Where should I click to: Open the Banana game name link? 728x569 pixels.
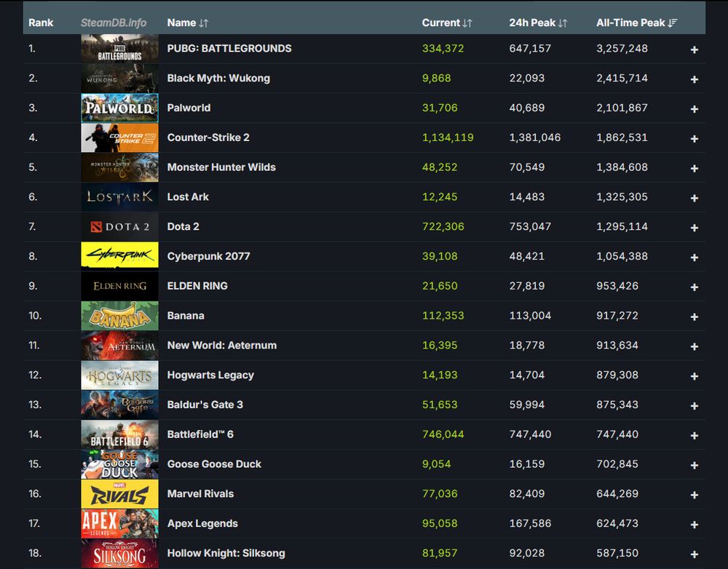186,316
